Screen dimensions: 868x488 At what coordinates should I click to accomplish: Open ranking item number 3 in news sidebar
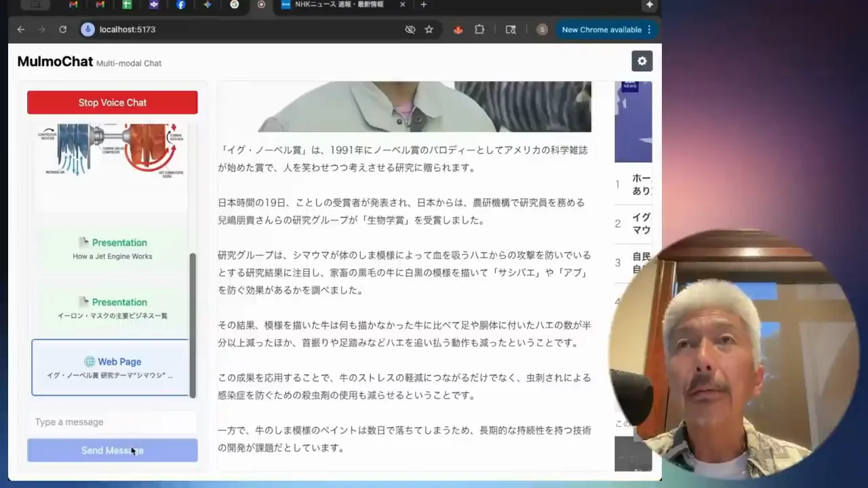tap(633, 263)
